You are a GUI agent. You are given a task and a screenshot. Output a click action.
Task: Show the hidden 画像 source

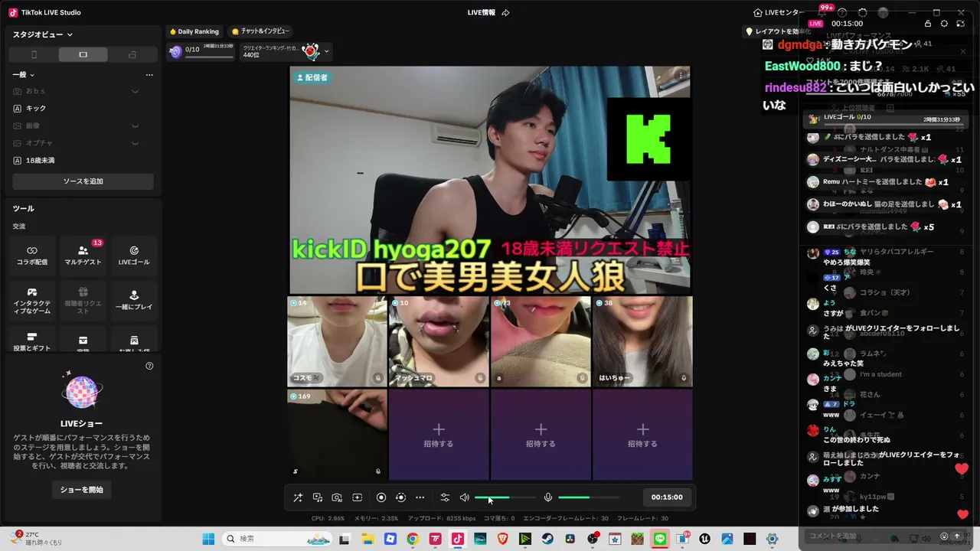tap(135, 126)
